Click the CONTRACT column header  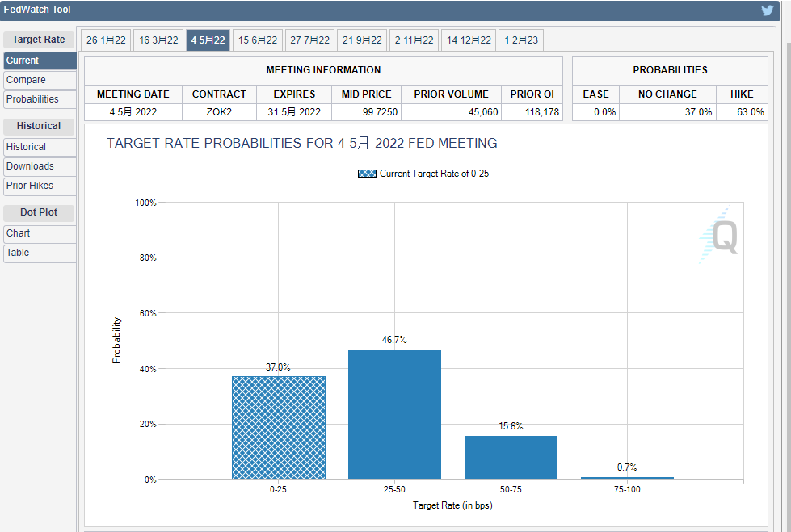[x=219, y=94]
